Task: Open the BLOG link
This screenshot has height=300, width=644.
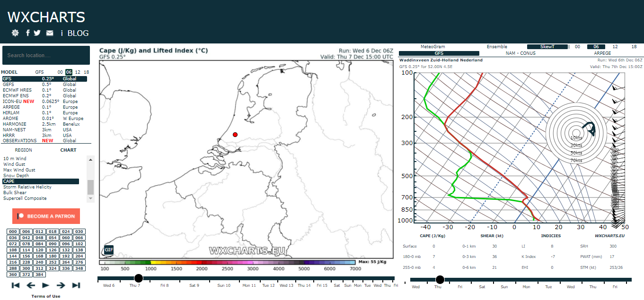Action: click(x=78, y=33)
